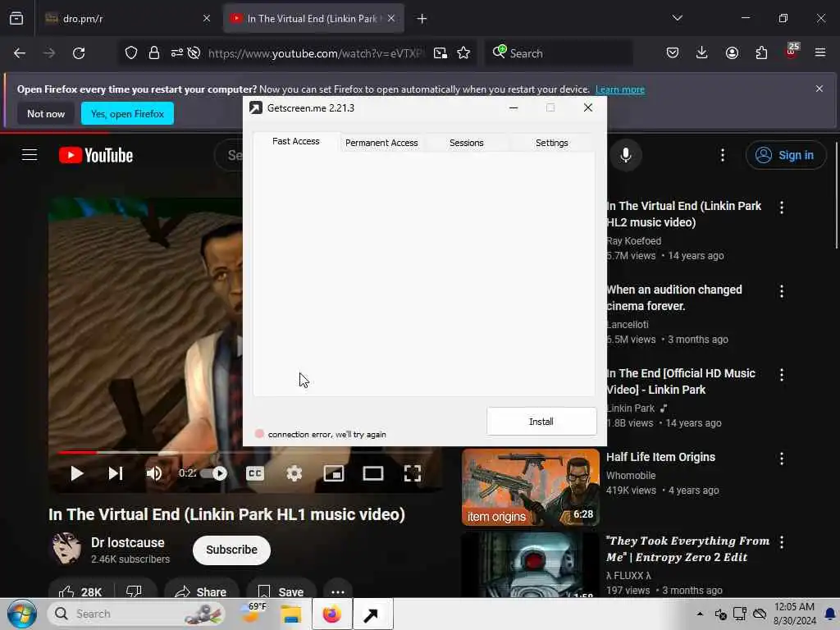This screenshot has height=630, width=840.
Task: Open YouTube settings three-dot menu
Action: (x=723, y=155)
